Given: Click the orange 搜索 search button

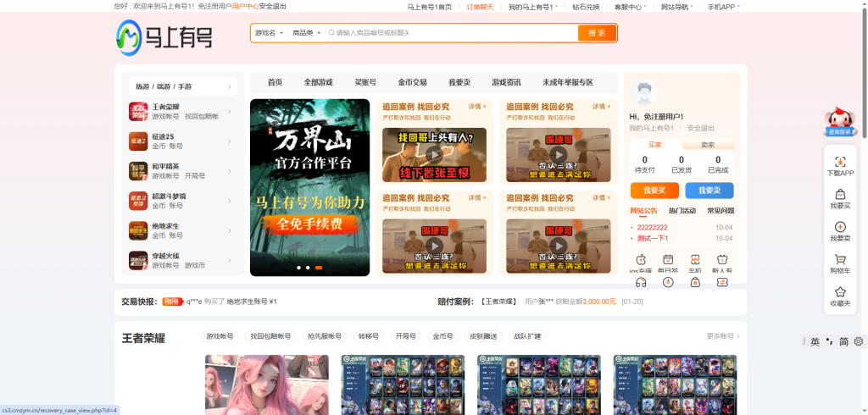Looking at the screenshot, I should [597, 33].
